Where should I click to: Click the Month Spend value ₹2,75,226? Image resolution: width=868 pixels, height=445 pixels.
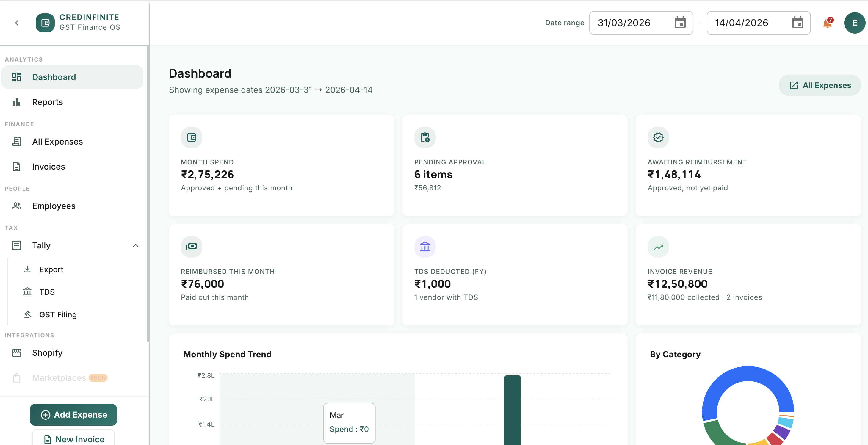click(207, 175)
